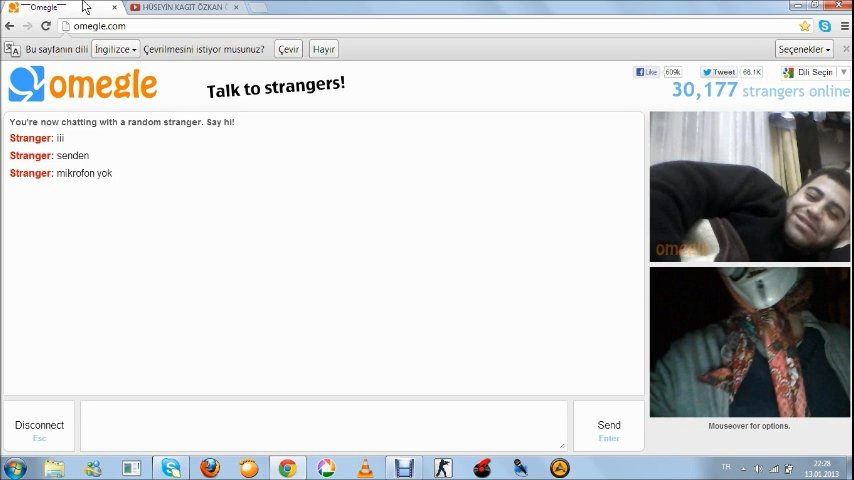Click the message 'senden'
The height and width of the screenshot is (480, 854).
[72, 156]
